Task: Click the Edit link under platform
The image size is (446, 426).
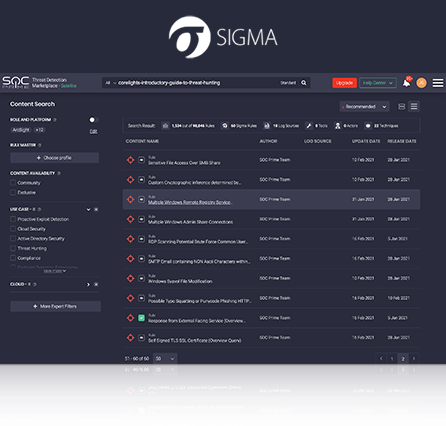Action: pyautogui.click(x=93, y=131)
